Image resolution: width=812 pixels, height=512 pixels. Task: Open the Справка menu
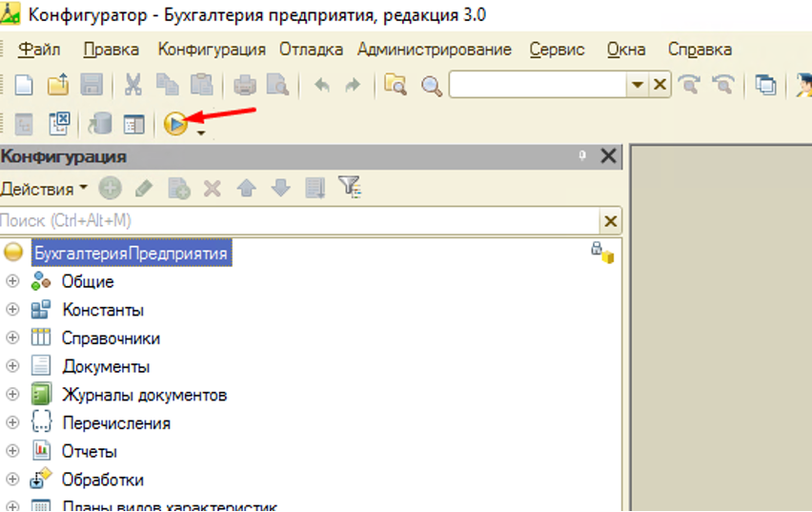click(x=700, y=50)
